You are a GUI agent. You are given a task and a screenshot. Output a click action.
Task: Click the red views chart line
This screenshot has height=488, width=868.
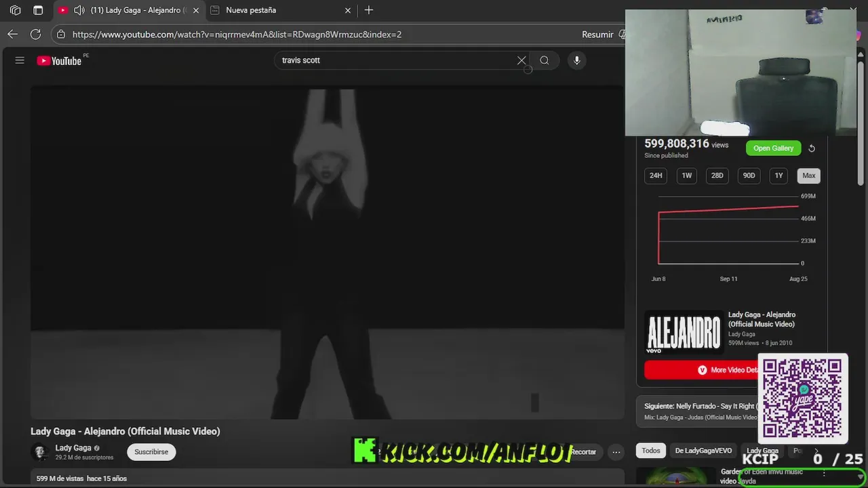click(728, 209)
